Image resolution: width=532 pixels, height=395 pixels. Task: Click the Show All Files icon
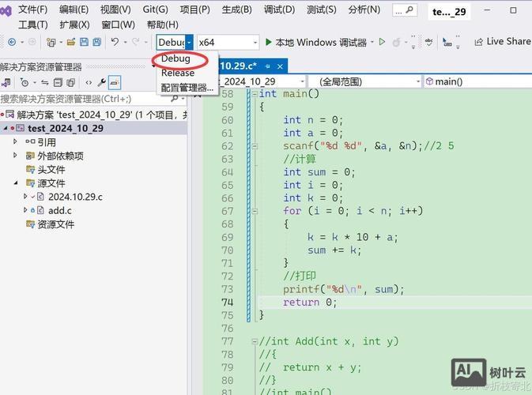click(70, 82)
